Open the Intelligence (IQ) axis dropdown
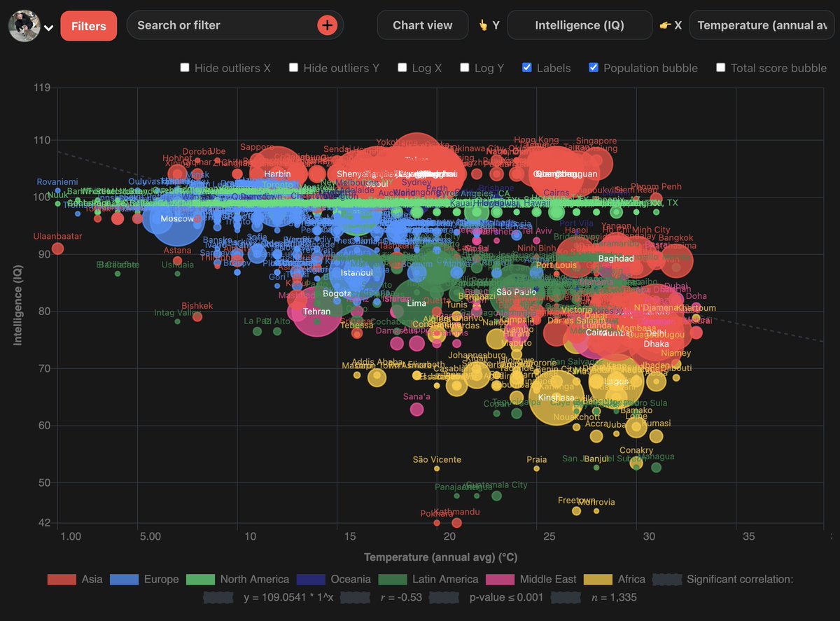The height and width of the screenshot is (621, 840). point(580,25)
